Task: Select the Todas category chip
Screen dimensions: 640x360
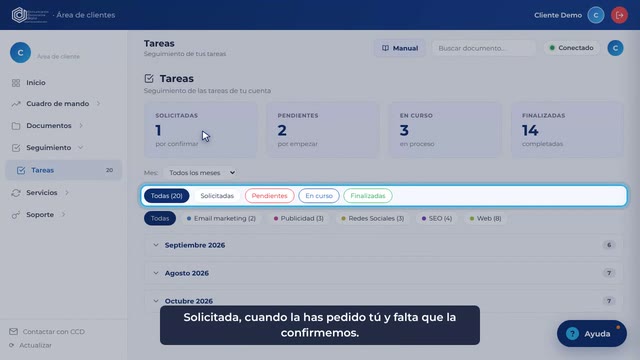Action: point(160,218)
